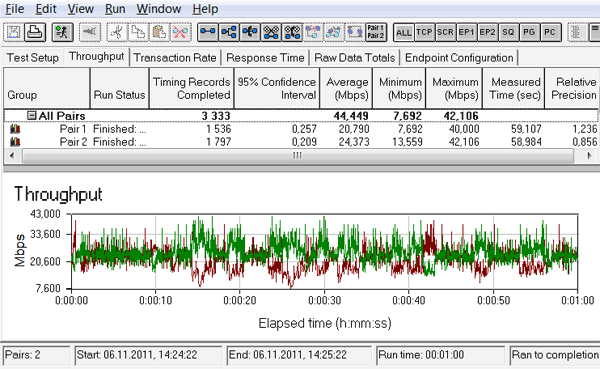
Task: Click the Group column header
Action: click(x=47, y=88)
